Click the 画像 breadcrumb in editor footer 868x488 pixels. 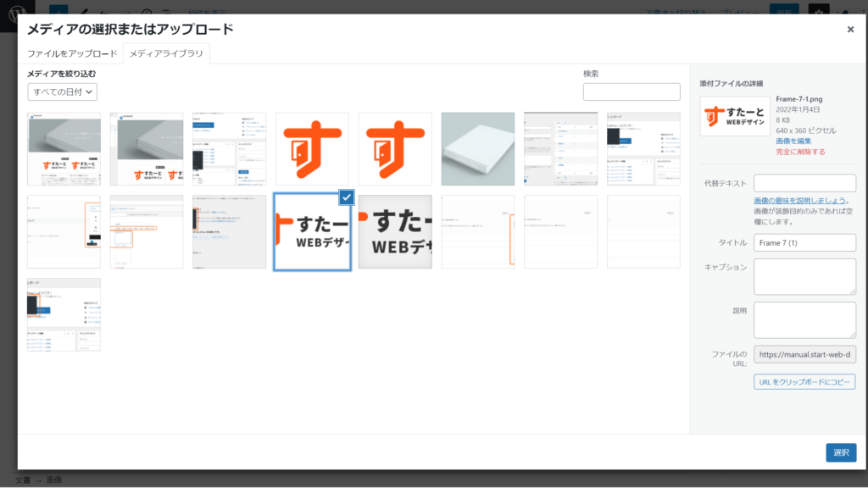pyautogui.click(x=54, y=480)
